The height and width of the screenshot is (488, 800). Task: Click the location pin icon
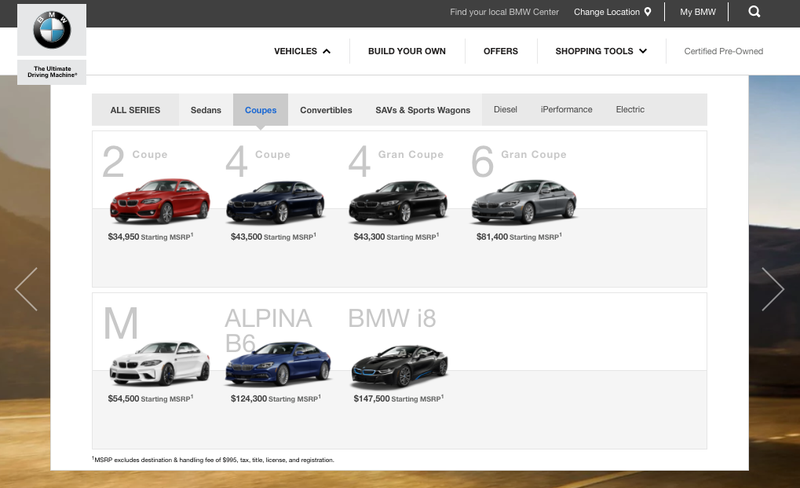coord(647,12)
